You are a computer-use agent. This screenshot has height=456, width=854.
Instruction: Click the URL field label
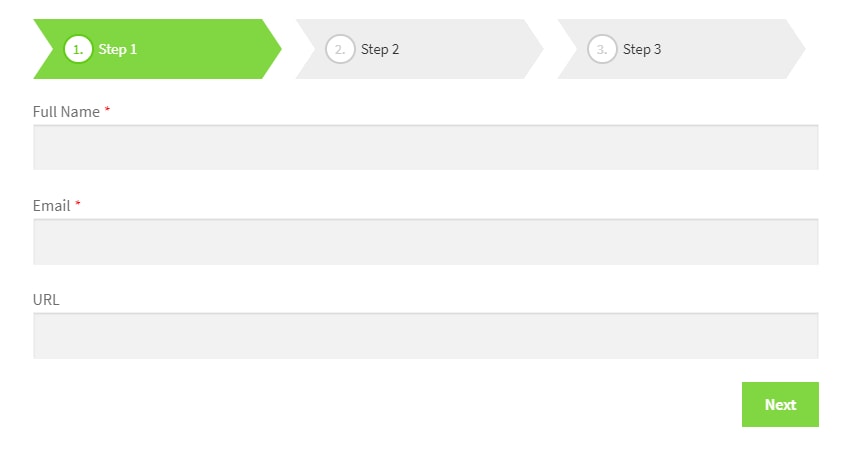click(x=46, y=300)
